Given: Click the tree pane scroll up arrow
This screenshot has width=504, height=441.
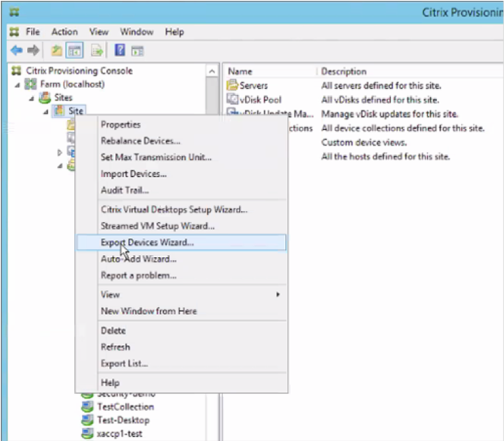Looking at the screenshot, I should (212, 71).
